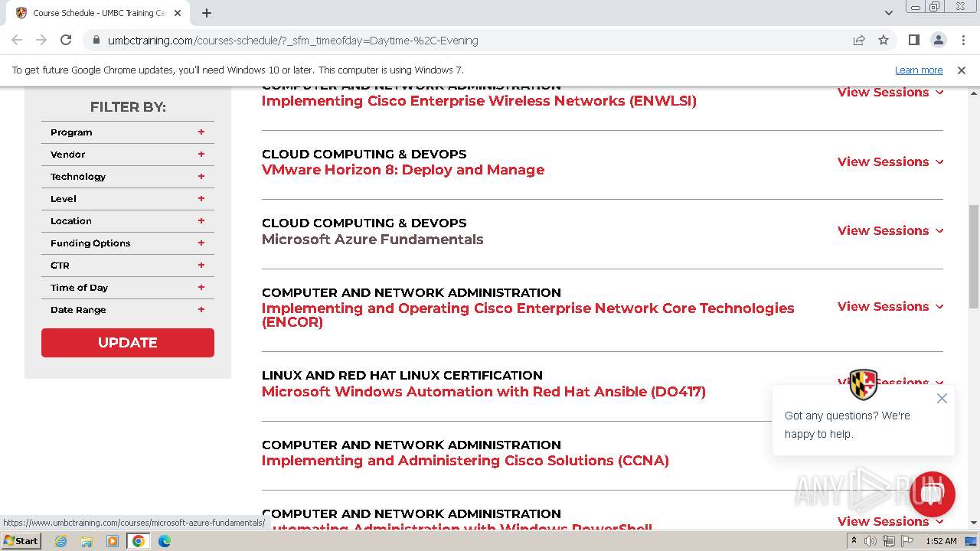Screen dimensions: 980x551
Task: View Sessions for VMware Horizon 8
Action: coord(890,161)
